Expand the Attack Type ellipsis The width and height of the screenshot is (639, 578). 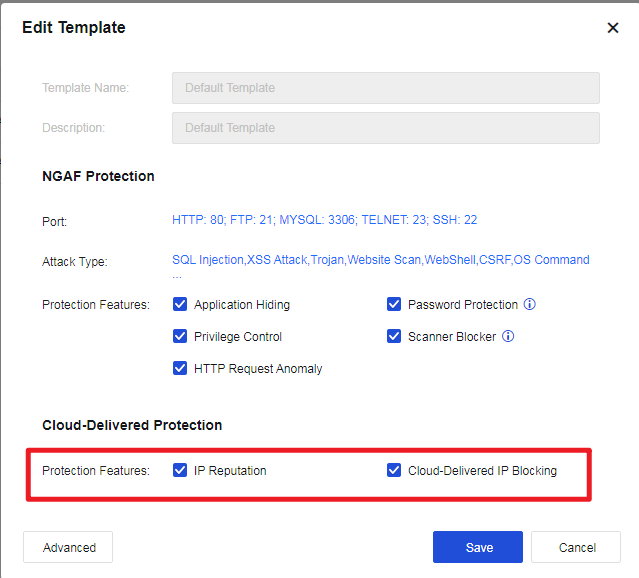[177, 274]
